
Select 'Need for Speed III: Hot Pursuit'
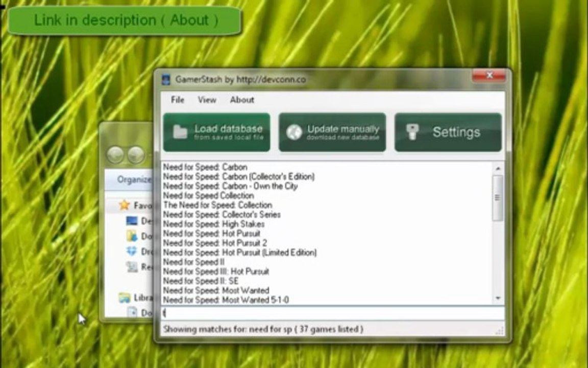[x=216, y=271]
